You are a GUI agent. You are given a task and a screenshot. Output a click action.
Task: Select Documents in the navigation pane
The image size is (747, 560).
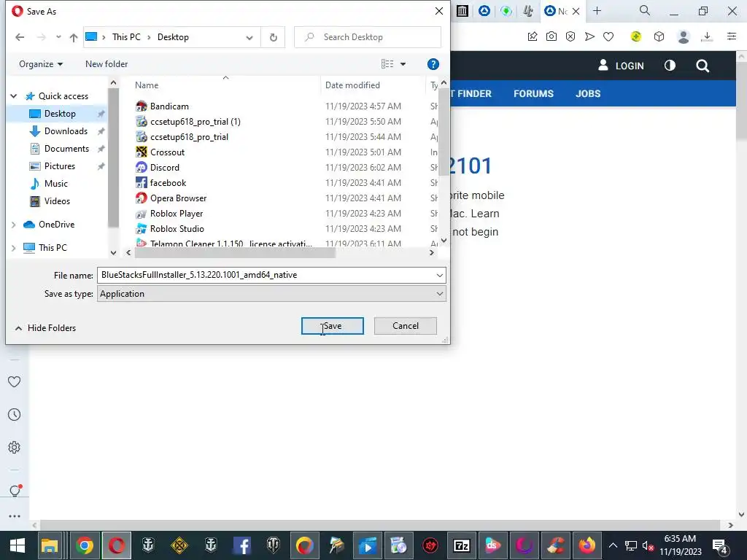pos(66,149)
